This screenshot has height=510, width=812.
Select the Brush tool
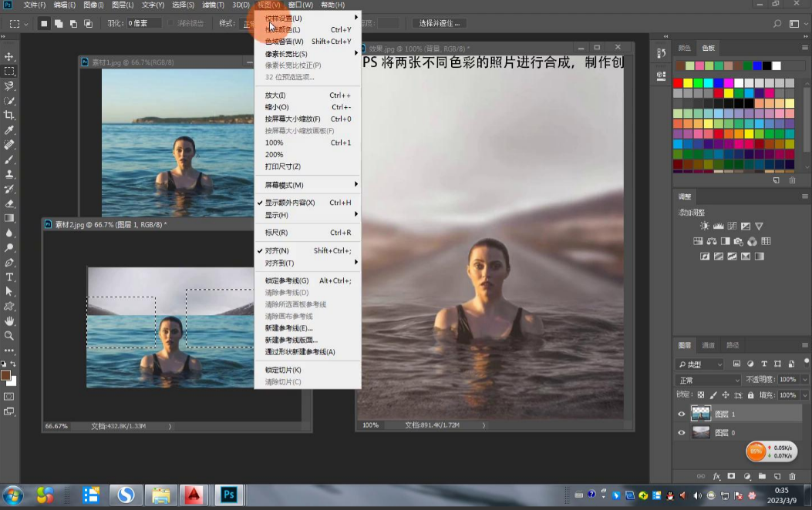pyautogui.click(x=9, y=159)
